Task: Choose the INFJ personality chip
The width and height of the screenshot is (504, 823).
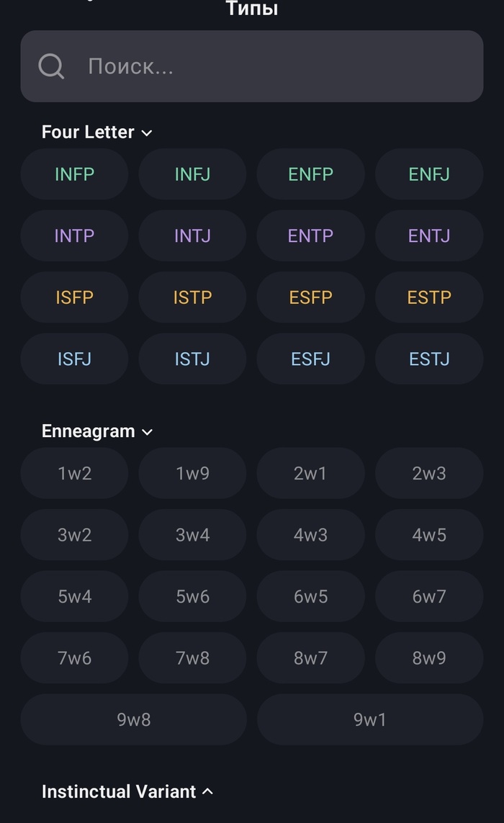Action: (192, 174)
